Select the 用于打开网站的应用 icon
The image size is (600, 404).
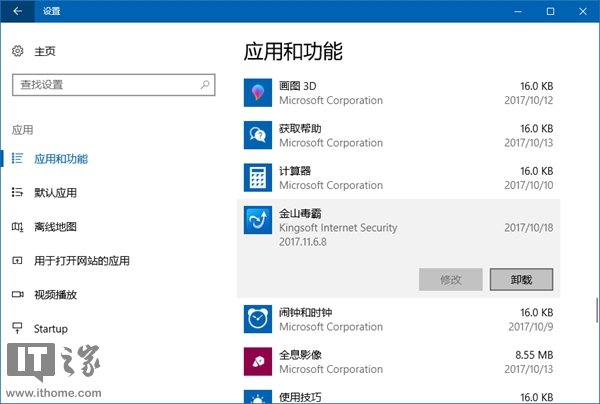(x=17, y=261)
